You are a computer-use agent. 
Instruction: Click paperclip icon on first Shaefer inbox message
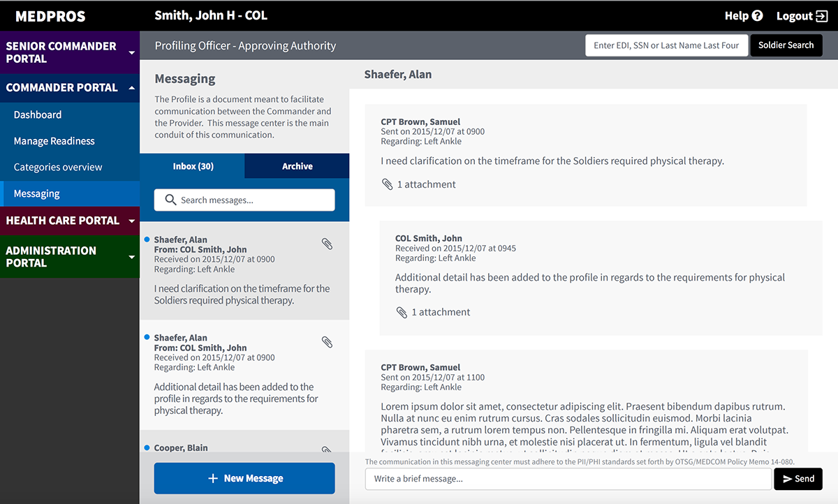click(x=327, y=244)
